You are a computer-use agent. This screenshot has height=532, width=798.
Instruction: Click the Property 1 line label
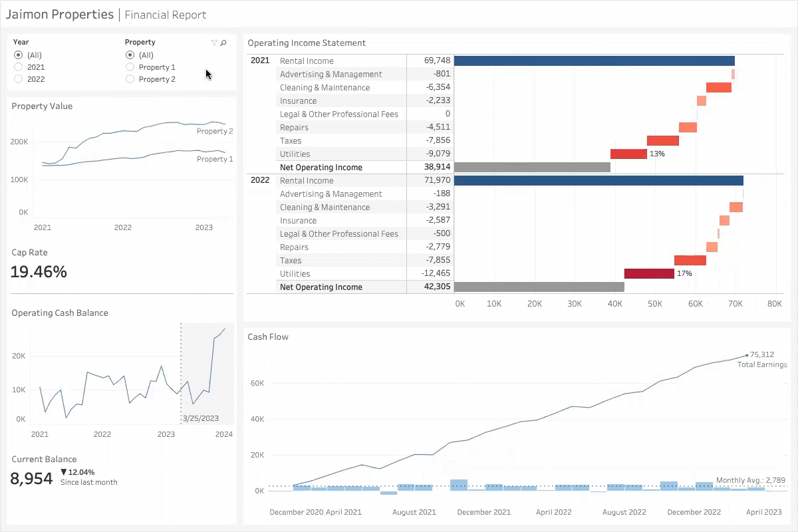click(x=215, y=159)
